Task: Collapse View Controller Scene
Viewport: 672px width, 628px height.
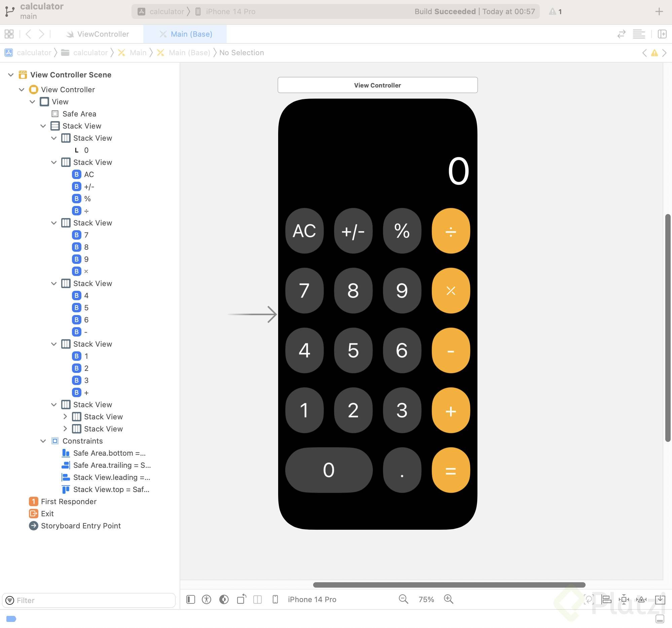Action: coord(11,75)
